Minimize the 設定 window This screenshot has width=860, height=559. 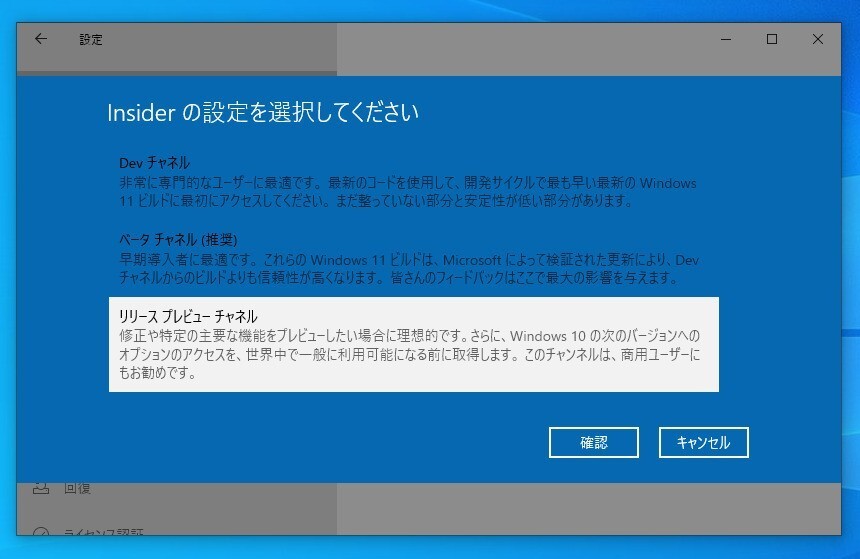click(726, 39)
